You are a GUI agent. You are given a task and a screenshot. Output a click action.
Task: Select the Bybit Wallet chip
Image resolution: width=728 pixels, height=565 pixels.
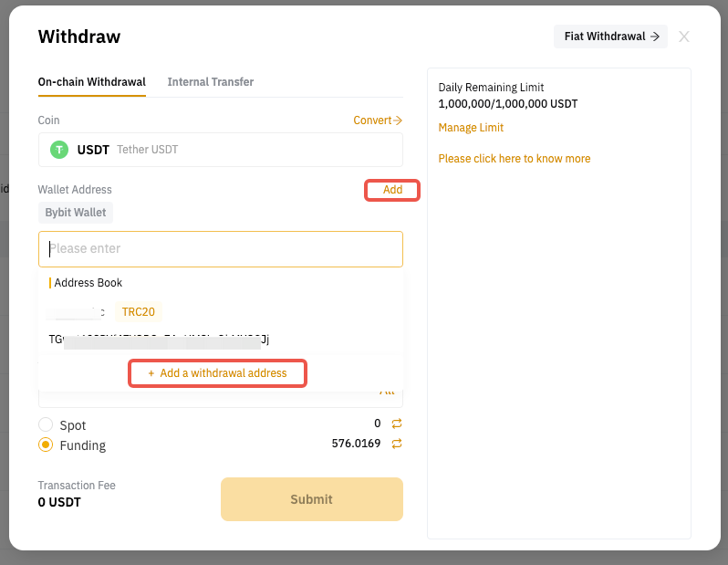[x=76, y=213]
